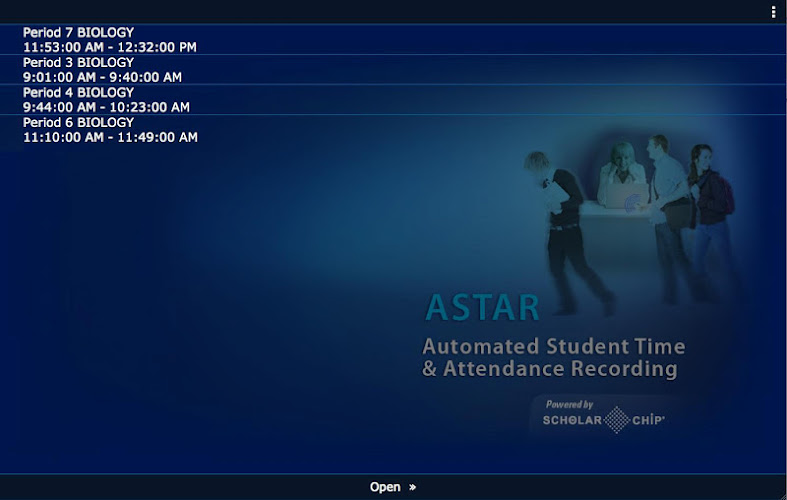
Task: Pick the Period 6 BIOLOGY class
Action: (x=394, y=130)
